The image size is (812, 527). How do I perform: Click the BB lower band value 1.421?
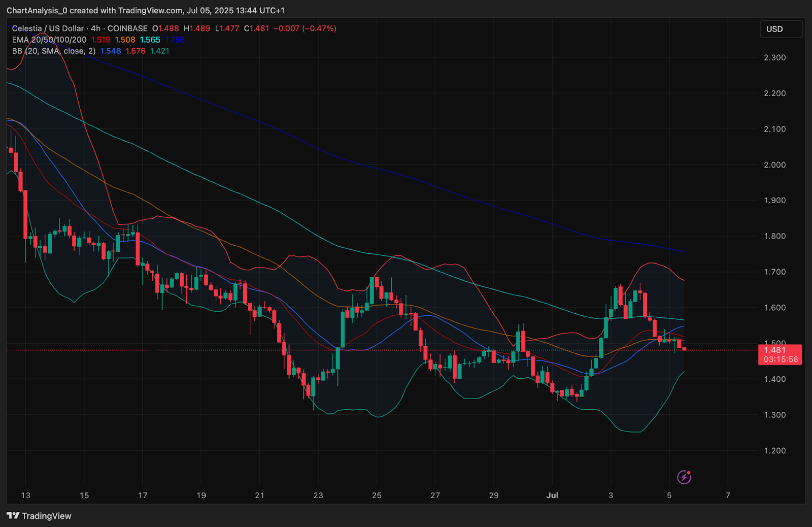(x=160, y=51)
